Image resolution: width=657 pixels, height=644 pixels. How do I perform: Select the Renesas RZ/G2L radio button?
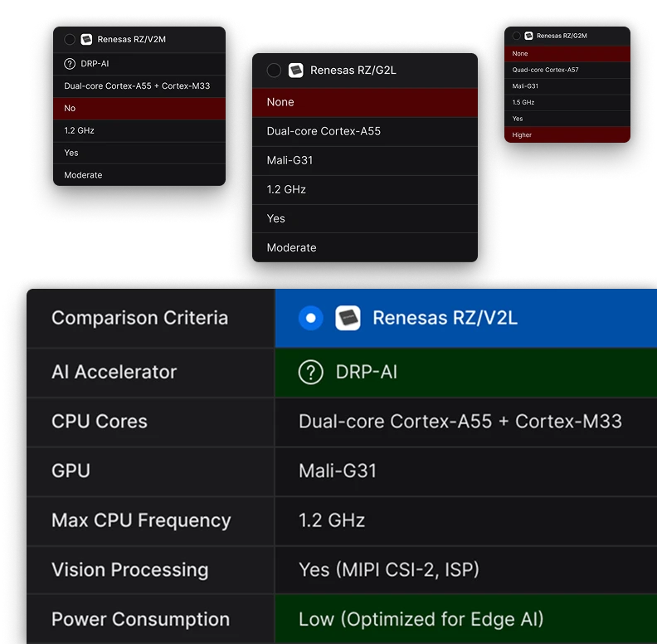(274, 71)
